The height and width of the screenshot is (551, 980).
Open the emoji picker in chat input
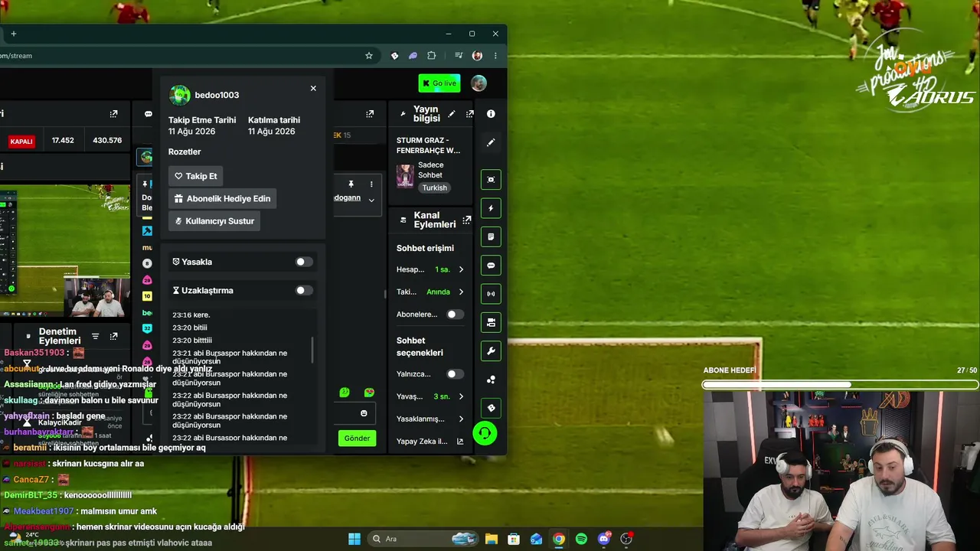(x=364, y=413)
